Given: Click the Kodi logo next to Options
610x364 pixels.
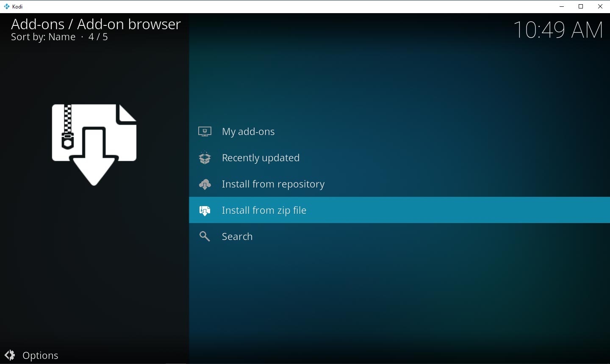Looking at the screenshot, I should coord(9,355).
